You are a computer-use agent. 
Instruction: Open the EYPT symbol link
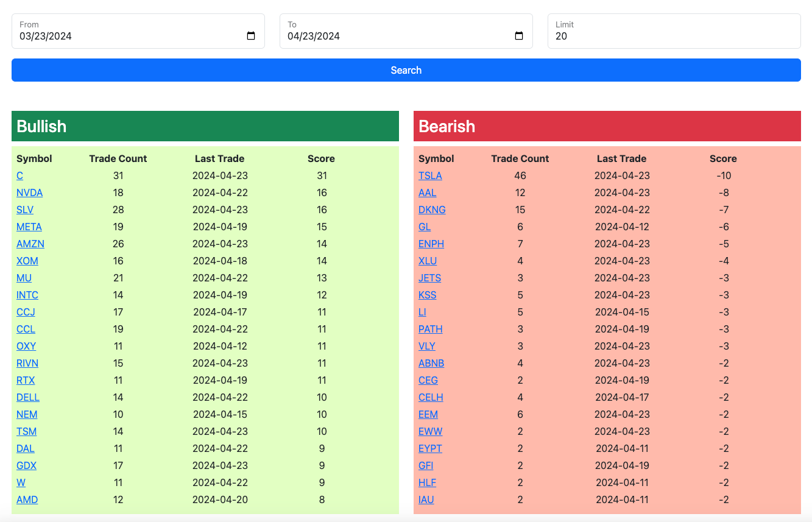tap(430, 448)
